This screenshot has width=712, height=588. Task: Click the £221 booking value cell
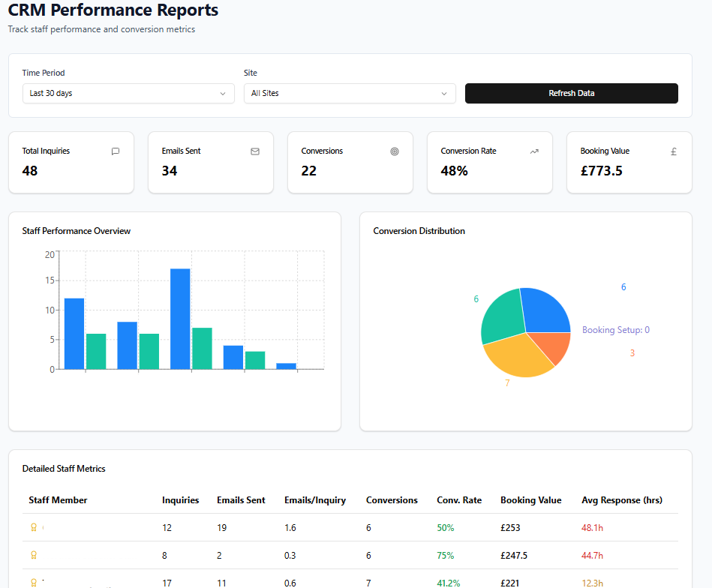click(509, 583)
